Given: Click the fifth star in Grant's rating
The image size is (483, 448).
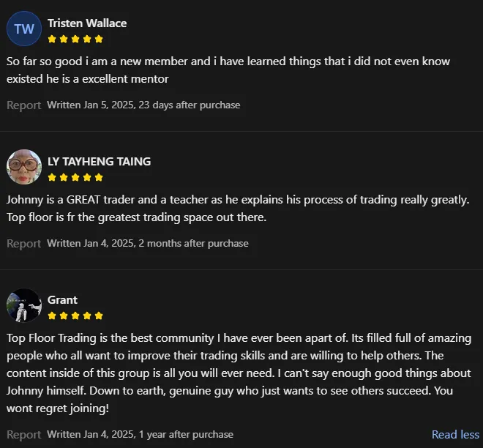Looking at the screenshot, I should pos(99,316).
